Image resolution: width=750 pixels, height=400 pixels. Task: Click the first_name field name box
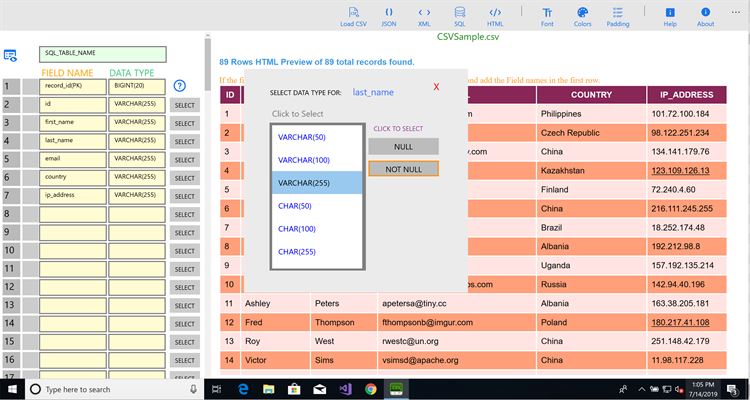73,123
